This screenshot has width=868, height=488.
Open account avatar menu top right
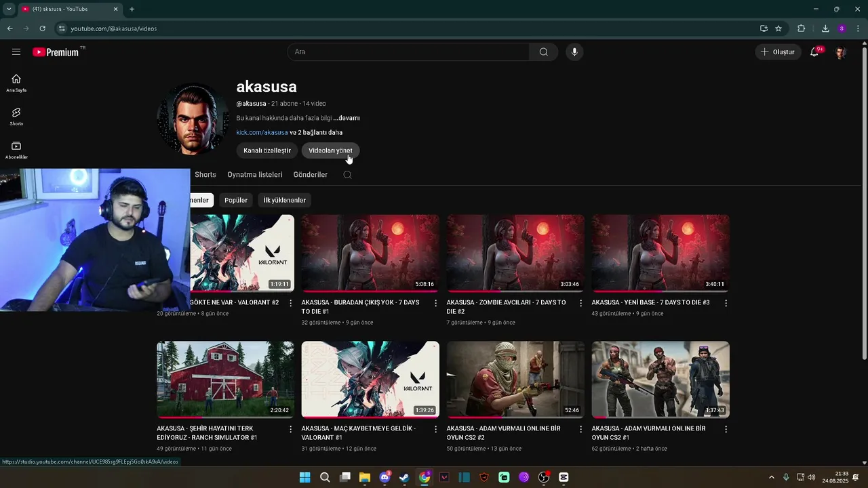point(840,52)
